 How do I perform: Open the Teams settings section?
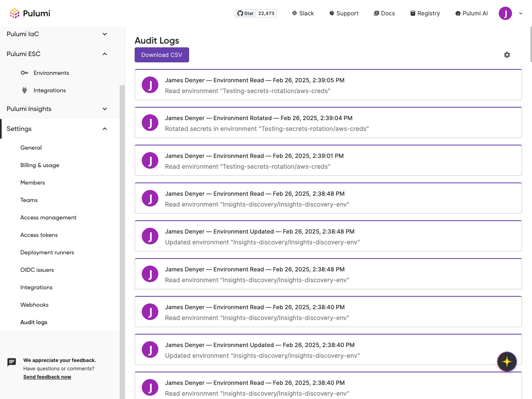click(x=29, y=200)
